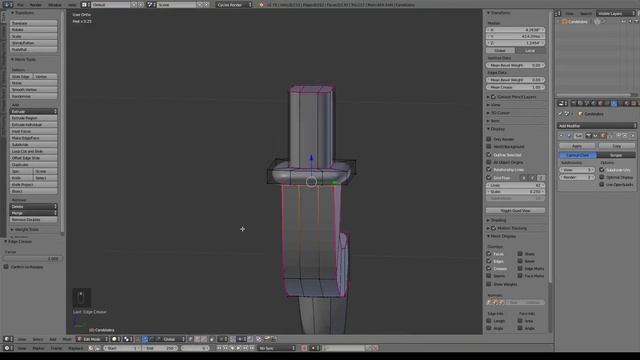
Task: Toggle Optimal Display checkbox
Action: [602, 177]
